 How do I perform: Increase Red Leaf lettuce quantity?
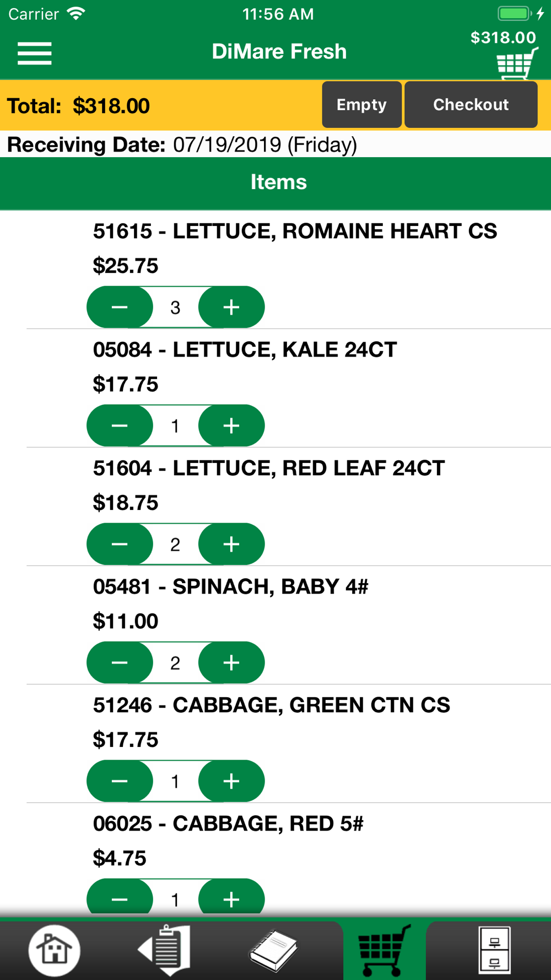[x=231, y=544]
